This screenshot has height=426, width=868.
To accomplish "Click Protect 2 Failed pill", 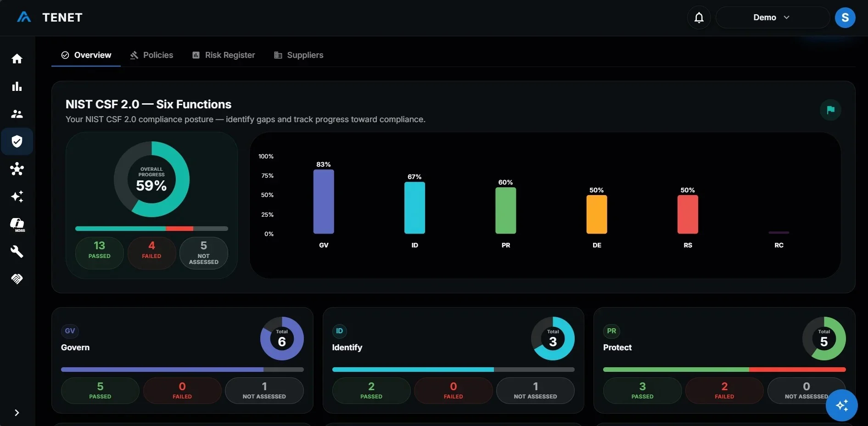I will (x=724, y=390).
